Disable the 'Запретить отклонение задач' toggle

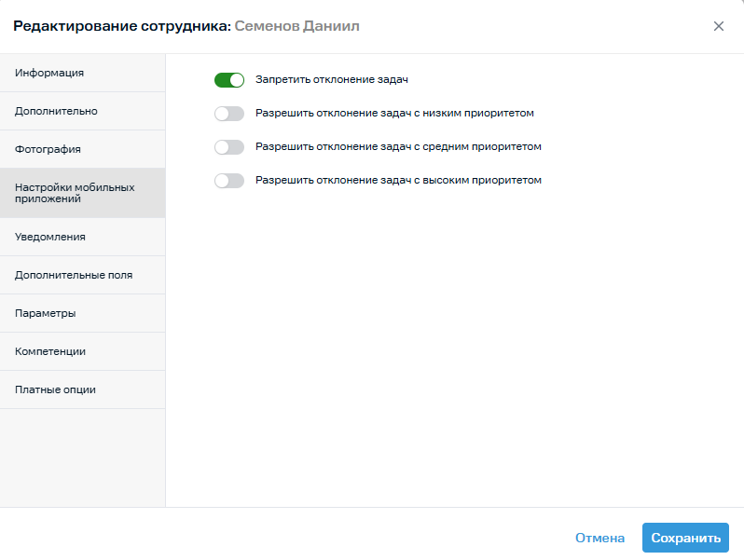[228, 80]
